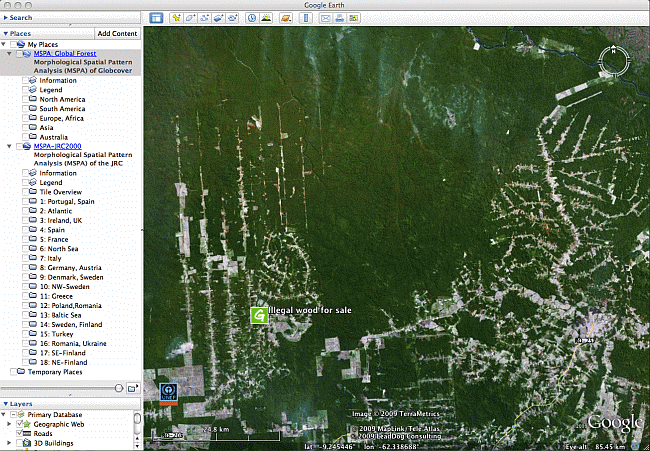Select the Australia folder item
Screen dimensions: 650x451
pyautogui.click(x=53, y=137)
